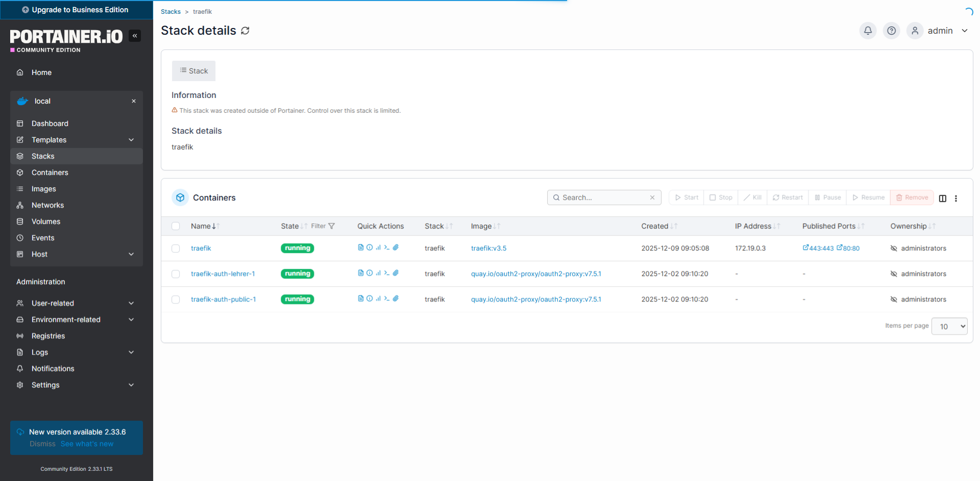Open the notifications bell in the header
The width and height of the screenshot is (980, 481).
[x=868, y=31]
